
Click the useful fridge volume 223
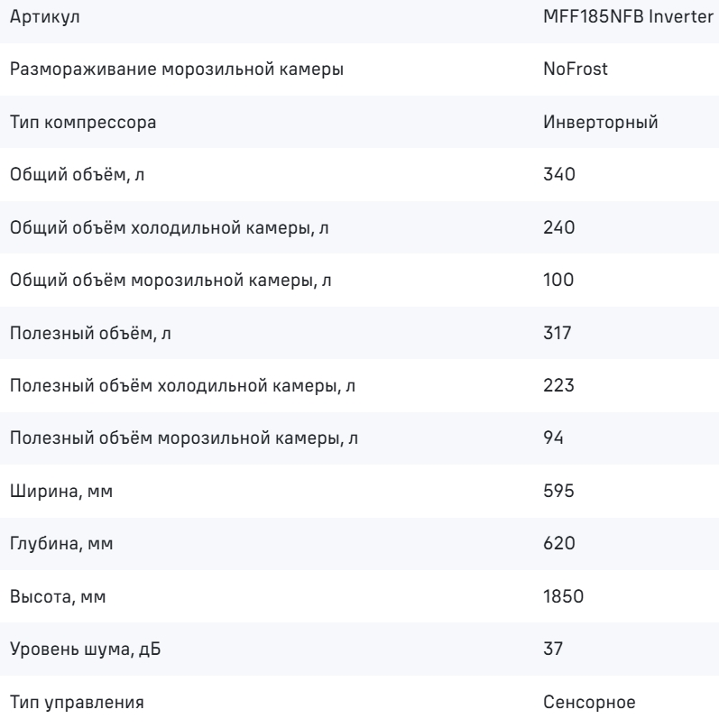point(558,385)
